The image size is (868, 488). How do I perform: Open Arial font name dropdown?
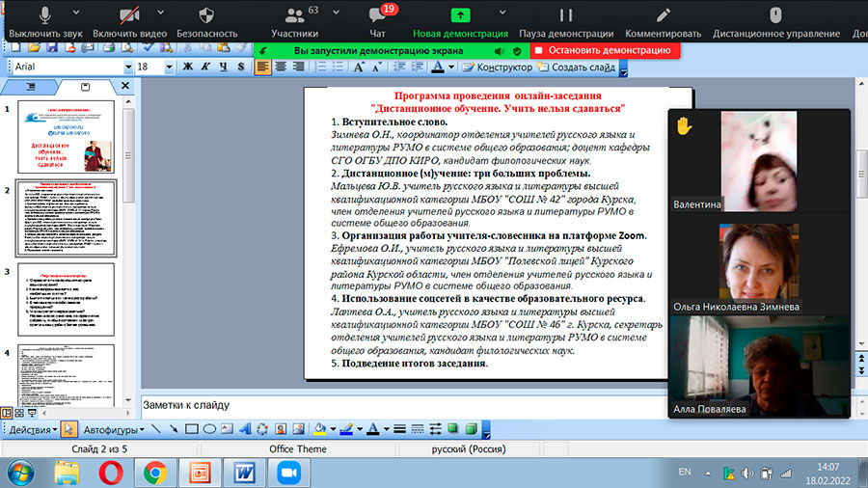pos(128,67)
